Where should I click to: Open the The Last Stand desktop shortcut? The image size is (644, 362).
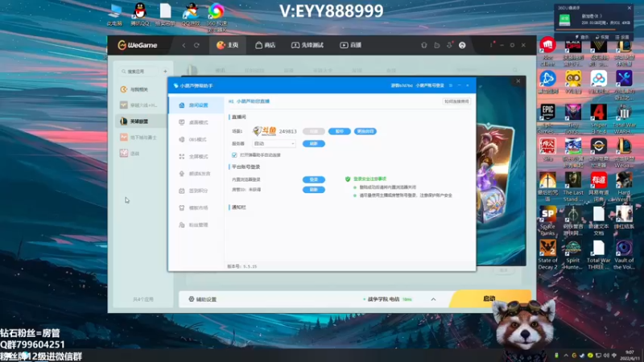tap(573, 187)
